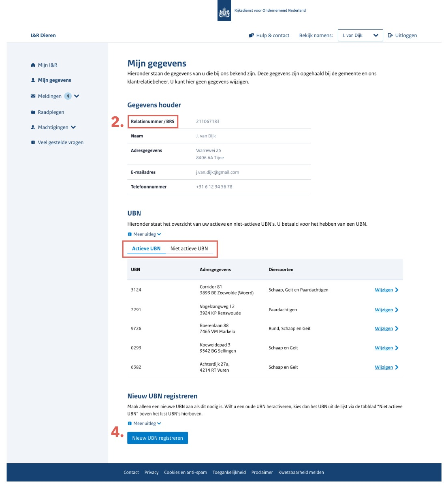
Task: Click the arrow next to Wijzigen for UBN 3124
Action: [397, 290]
